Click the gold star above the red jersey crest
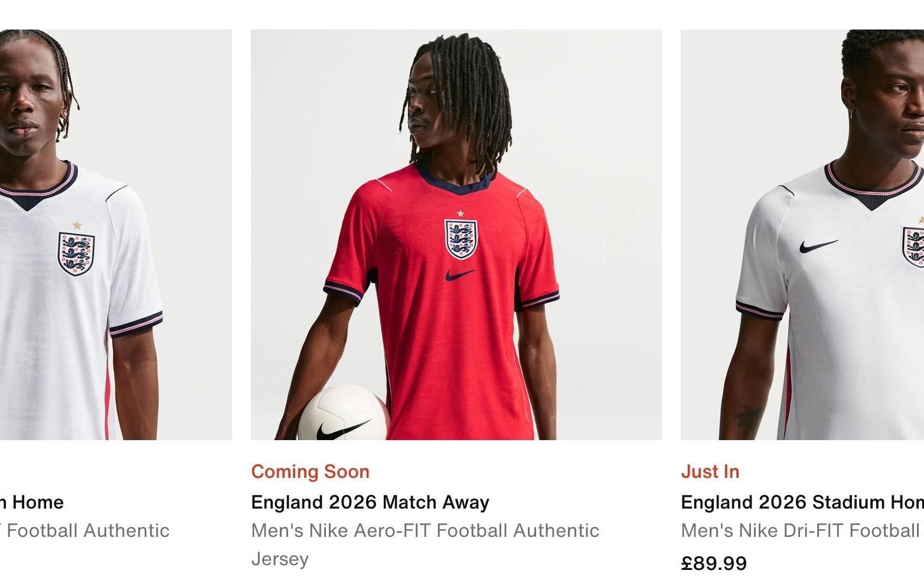 pos(461,214)
